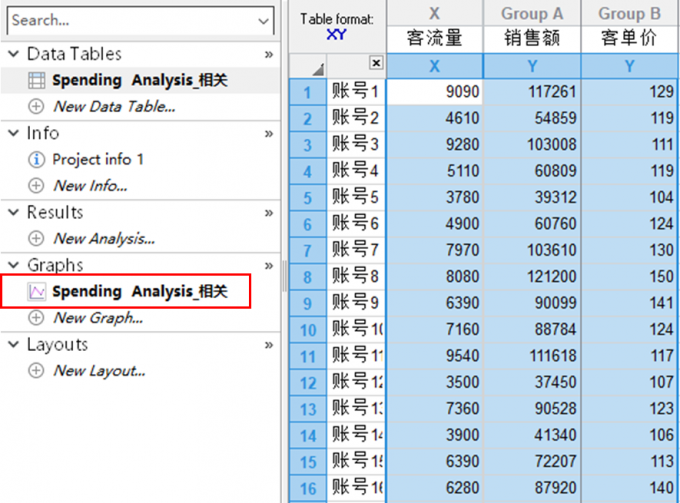
Task: Select the cell containing 9090
Action: coord(435,92)
